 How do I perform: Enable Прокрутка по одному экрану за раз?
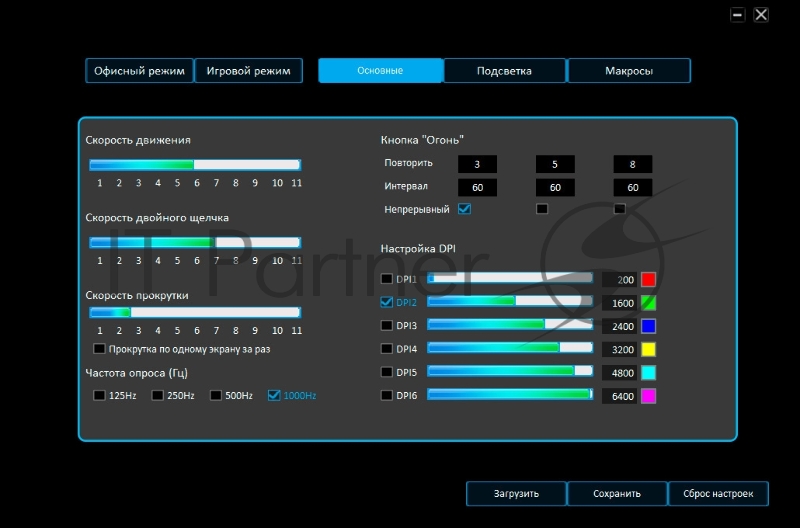pos(99,349)
